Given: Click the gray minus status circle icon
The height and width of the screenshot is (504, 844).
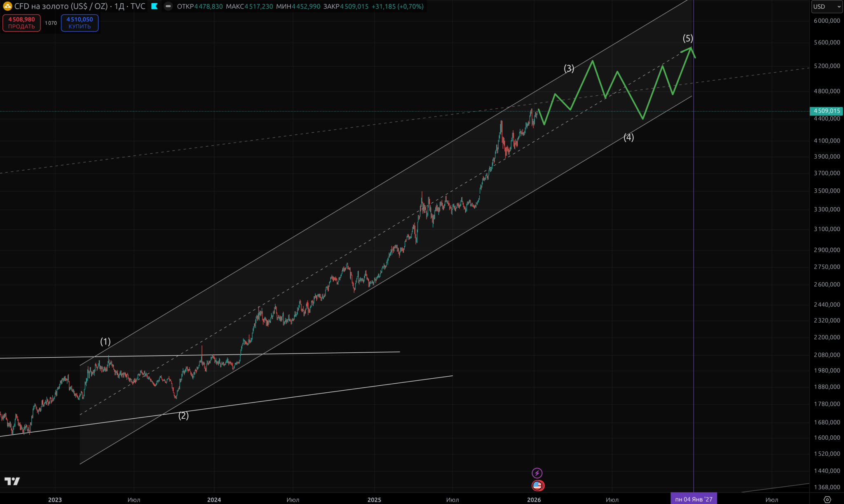Looking at the screenshot, I should [168, 7].
